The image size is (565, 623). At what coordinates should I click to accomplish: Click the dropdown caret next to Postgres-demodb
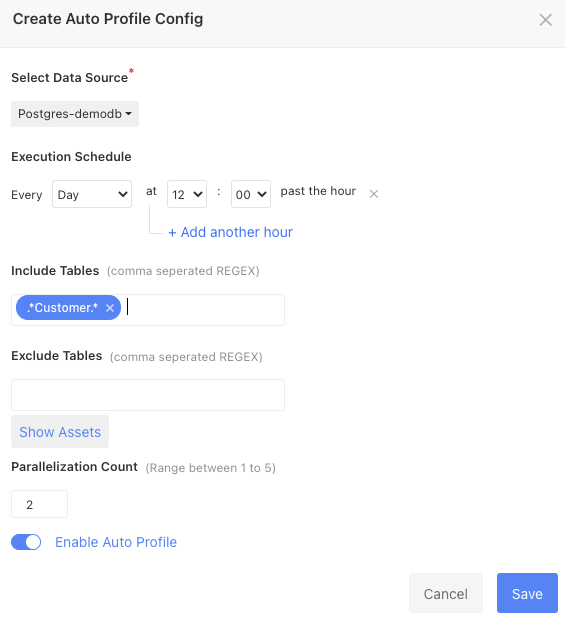point(128,114)
